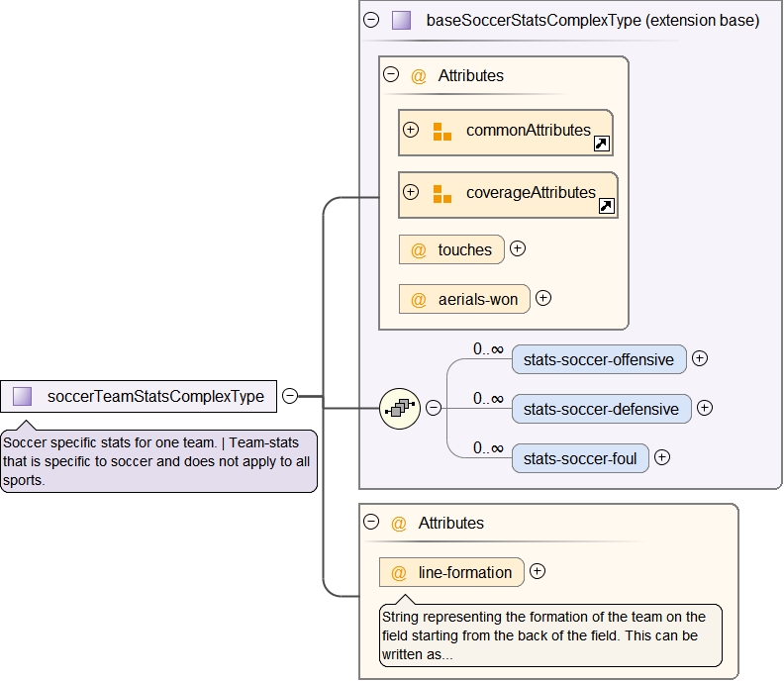784x681 pixels.
Task: Collapse the baseSoccerStatsComplexType section
Action: click(371, 20)
